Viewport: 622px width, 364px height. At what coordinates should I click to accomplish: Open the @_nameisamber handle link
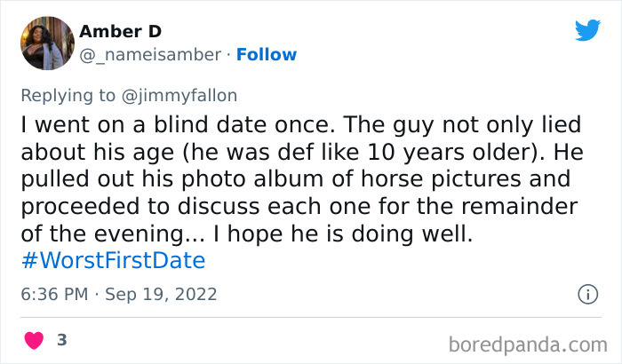[149, 55]
